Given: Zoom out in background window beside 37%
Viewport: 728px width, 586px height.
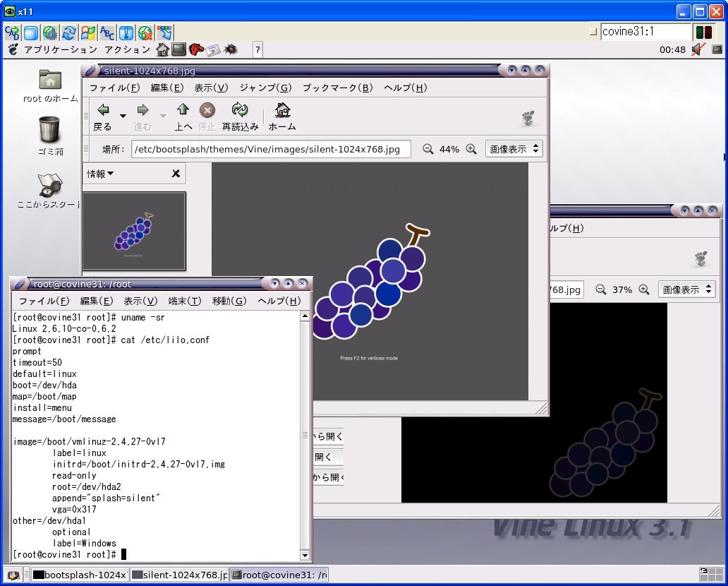Looking at the screenshot, I should coord(601,290).
